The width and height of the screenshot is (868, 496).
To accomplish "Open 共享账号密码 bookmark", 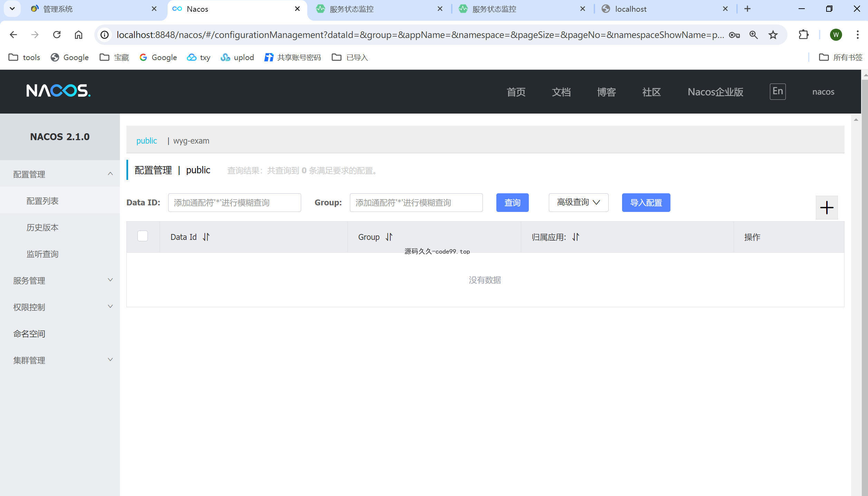I will (293, 57).
